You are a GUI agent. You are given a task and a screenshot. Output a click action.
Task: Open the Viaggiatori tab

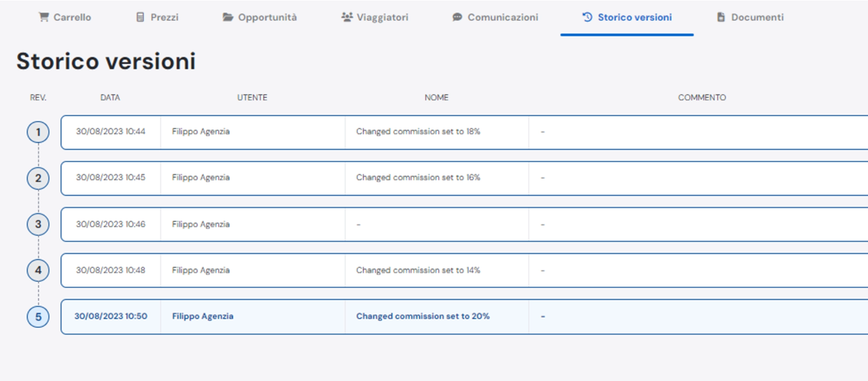click(375, 17)
